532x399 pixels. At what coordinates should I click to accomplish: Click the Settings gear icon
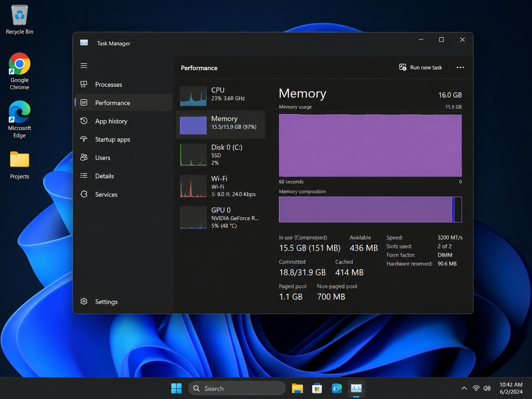pyautogui.click(x=84, y=301)
